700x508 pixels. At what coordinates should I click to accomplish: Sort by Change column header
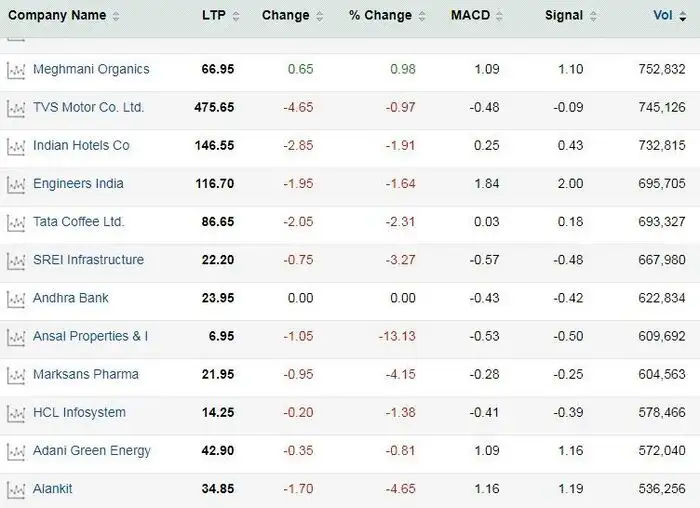[x=285, y=15]
